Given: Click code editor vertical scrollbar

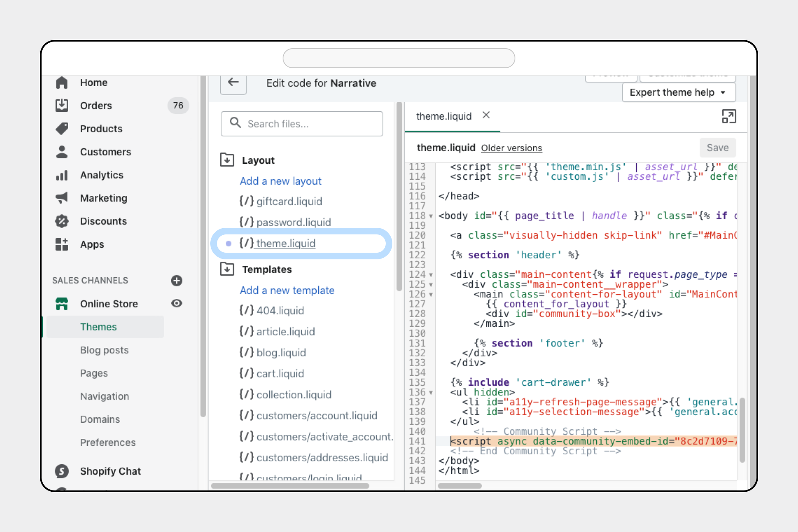Looking at the screenshot, I should (x=742, y=430).
